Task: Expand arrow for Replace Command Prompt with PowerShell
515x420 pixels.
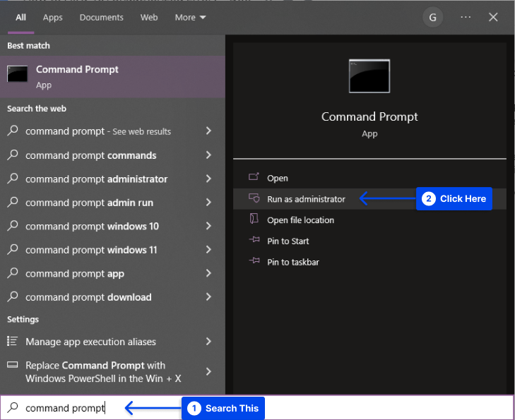Action: click(x=208, y=371)
